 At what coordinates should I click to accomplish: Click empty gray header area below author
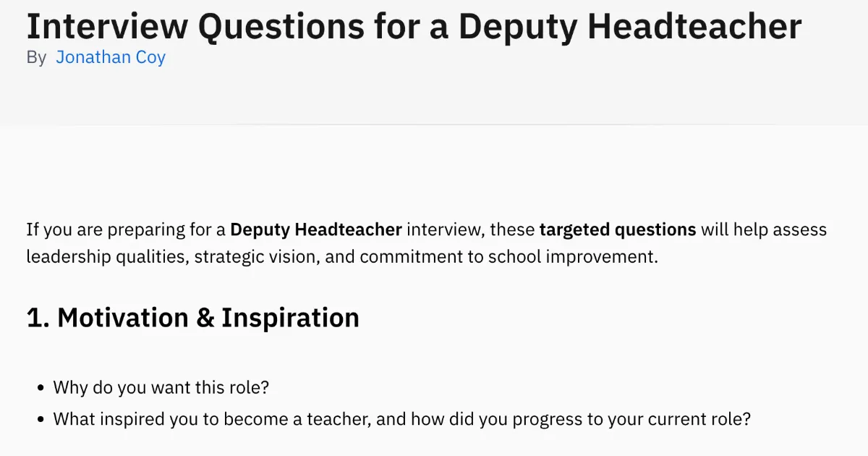[434, 98]
